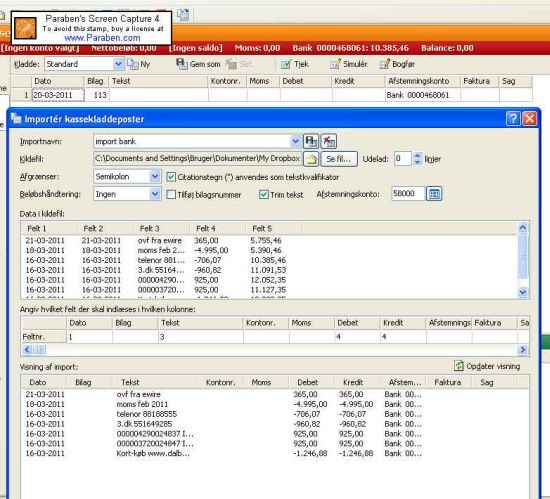Screen dimensions: 550x499
Task: Click the help question mark in dialog title
Action: 513,119
